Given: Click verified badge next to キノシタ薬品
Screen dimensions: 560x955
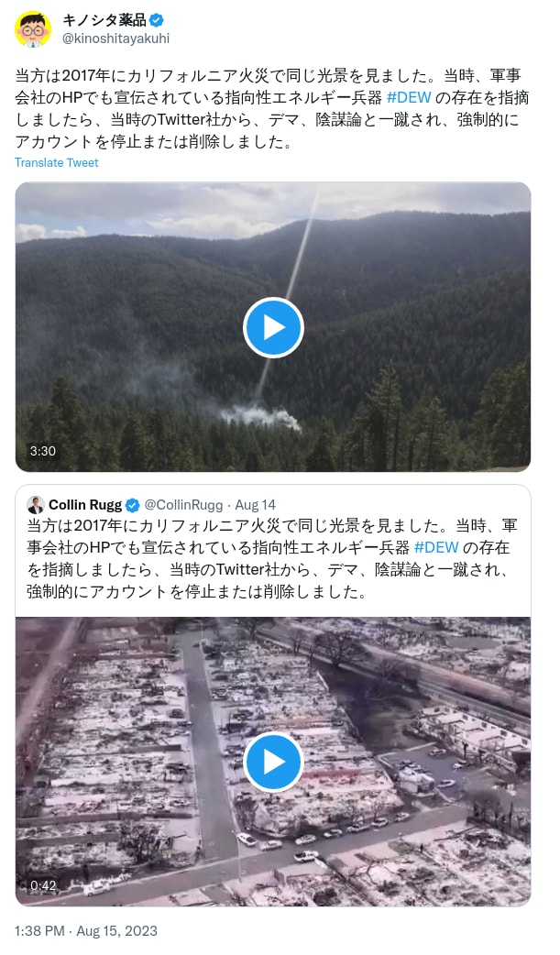Looking at the screenshot, I should click(x=157, y=20).
